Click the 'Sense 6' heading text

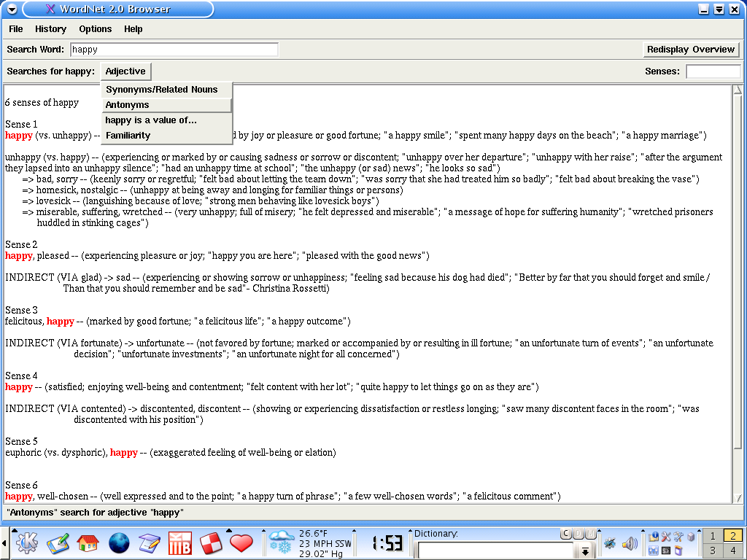(21, 485)
